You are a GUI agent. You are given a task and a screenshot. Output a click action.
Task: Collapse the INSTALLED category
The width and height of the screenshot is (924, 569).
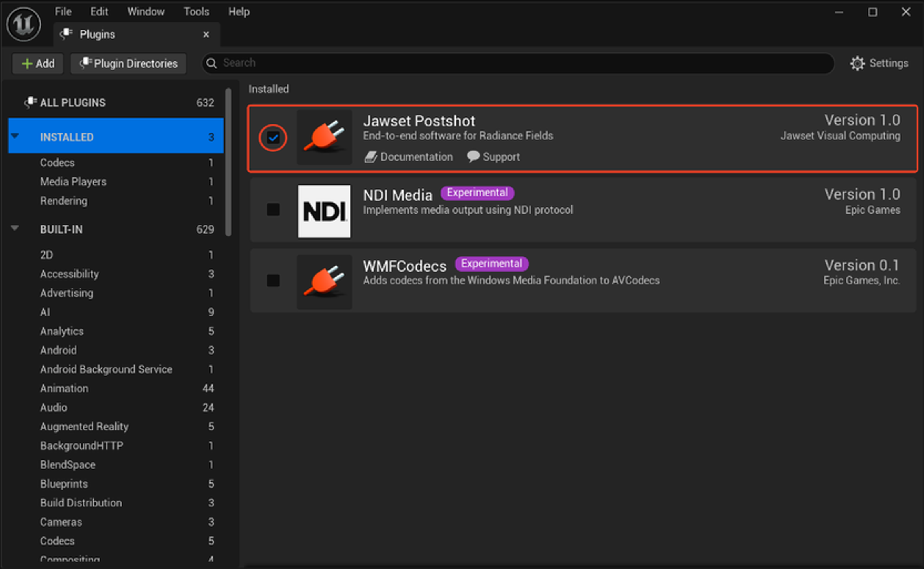click(x=15, y=136)
